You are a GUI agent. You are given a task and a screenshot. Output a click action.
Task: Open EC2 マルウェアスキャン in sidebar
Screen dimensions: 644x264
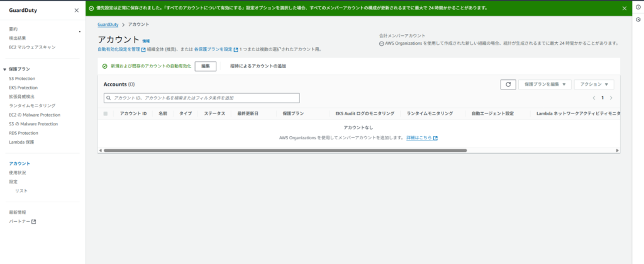click(x=32, y=47)
